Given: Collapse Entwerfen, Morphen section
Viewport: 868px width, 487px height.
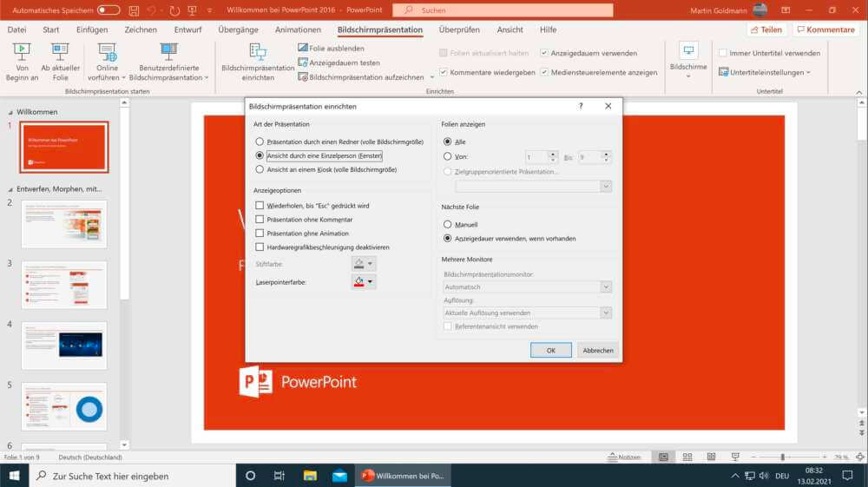Looking at the screenshot, I should (10, 189).
